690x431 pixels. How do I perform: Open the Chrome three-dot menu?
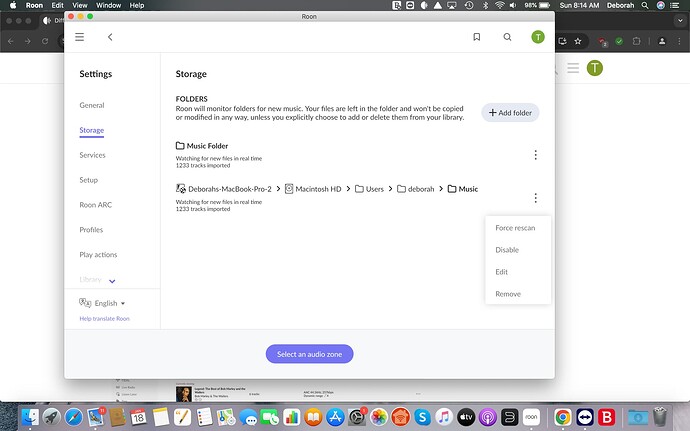click(679, 41)
